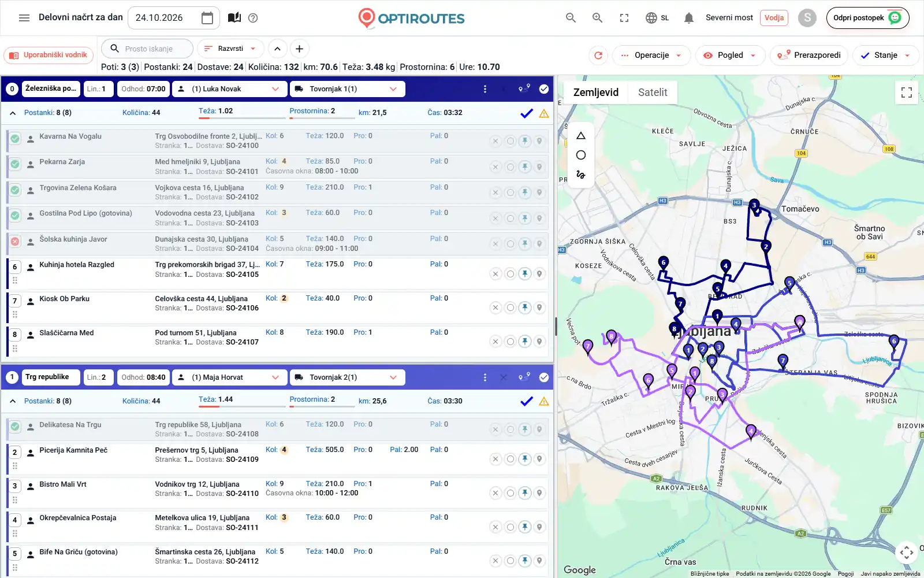
Task: Click the Prerazporedi button
Action: pos(809,55)
